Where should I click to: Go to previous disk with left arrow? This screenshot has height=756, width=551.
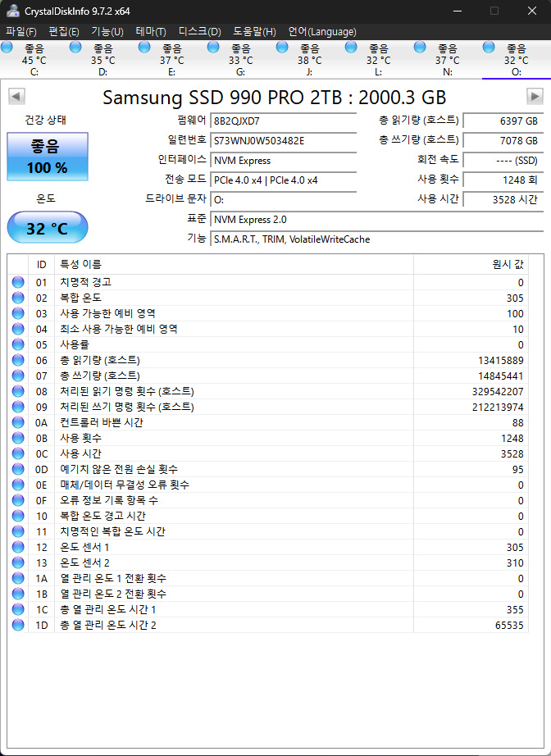point(16,97)
